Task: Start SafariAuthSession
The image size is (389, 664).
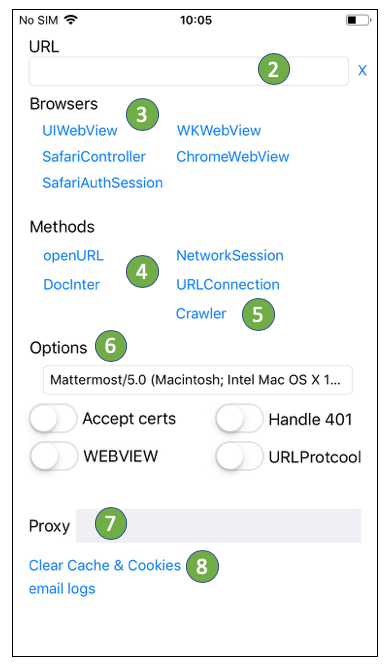Action: 102,183
